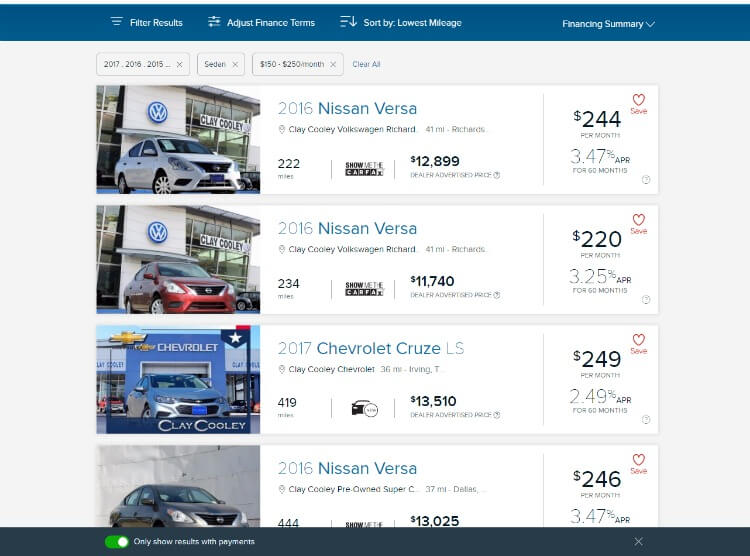
Task: Click the 419 miles value
Action: (287, 403)
